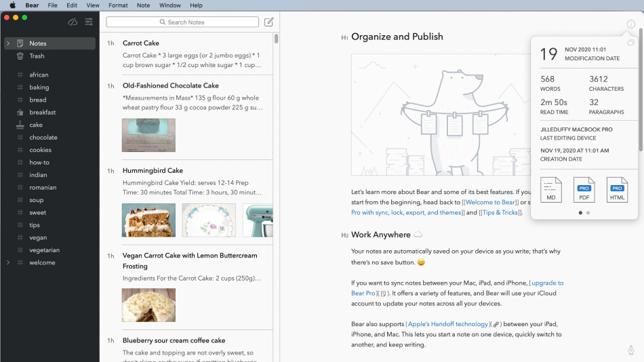Open the Window menu
This screenshot has width=644, height=362.
[x=170, y=5]
